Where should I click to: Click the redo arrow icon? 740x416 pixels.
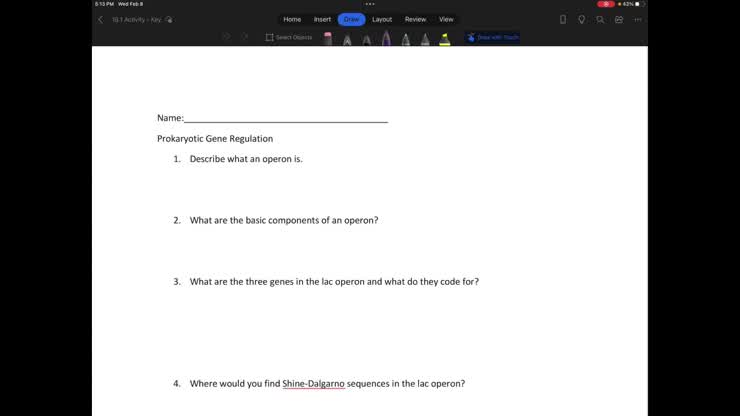pyautogui.click(x=245, y=37)
